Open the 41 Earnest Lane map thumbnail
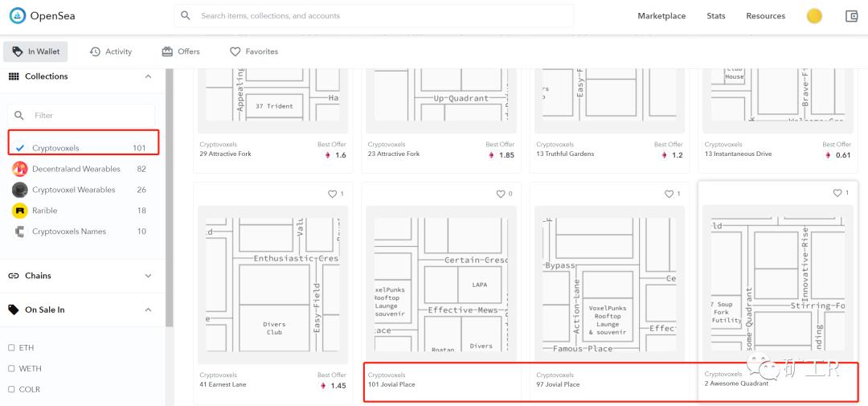 coord(272,285)
